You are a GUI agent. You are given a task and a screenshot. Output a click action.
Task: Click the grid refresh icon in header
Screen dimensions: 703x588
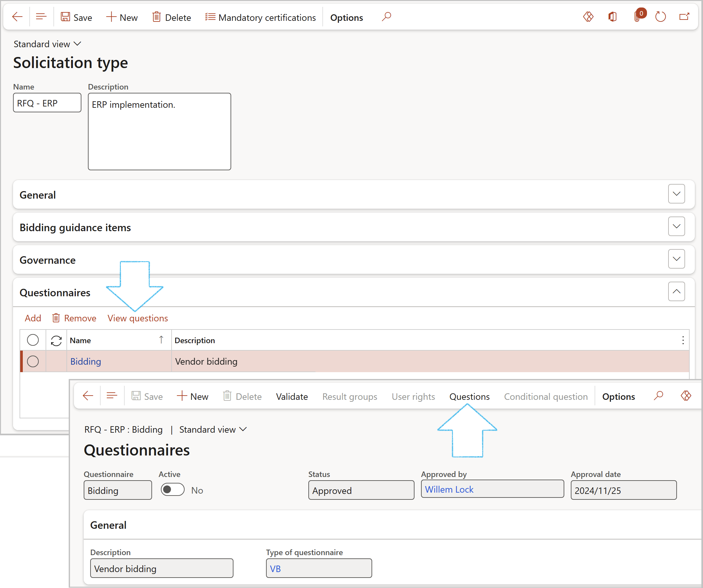pyautogui.click(x=56, y=341)
